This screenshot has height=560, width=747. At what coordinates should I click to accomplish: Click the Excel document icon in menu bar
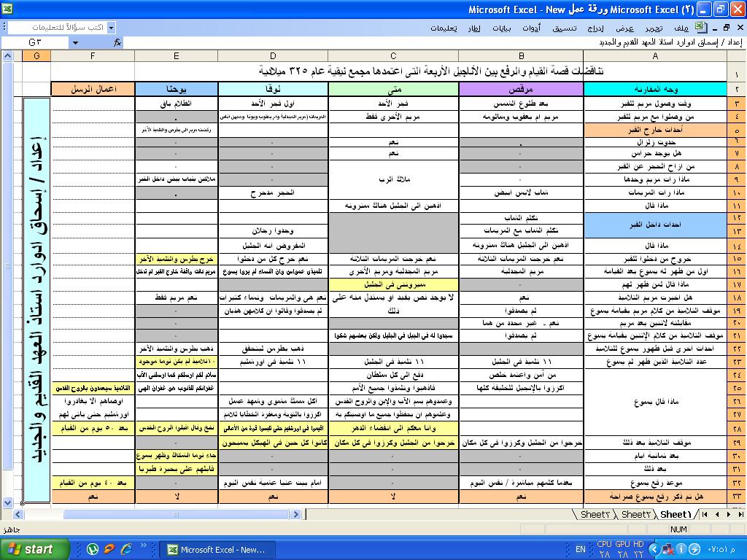pos(700,28)
